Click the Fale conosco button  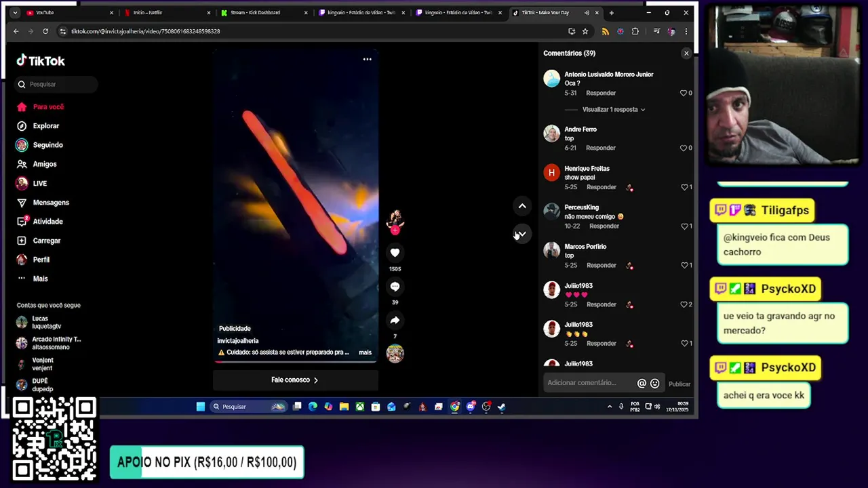pos(295,380)
